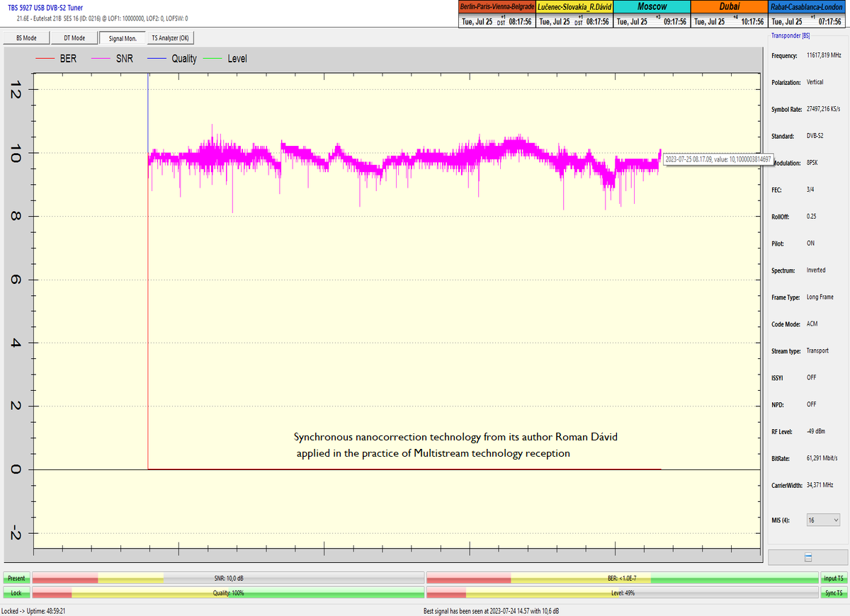Click the green Present status indicator
The height and width of the screenshot is (616, 850).
16,578
